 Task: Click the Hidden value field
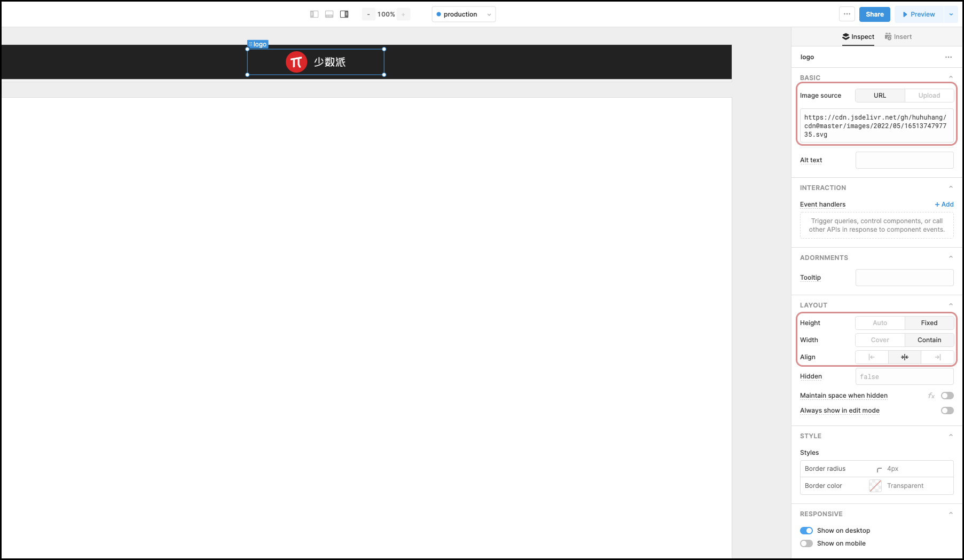point(905,376)
